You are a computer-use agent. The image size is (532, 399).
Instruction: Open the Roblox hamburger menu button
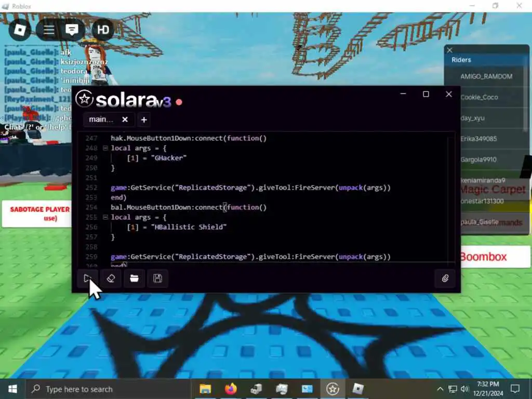49,30
